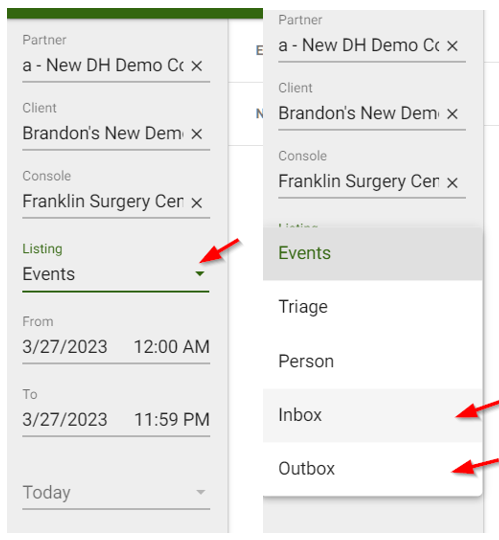
Task: Clear the Partner field in right panel
Action: (x=452, y=46)
